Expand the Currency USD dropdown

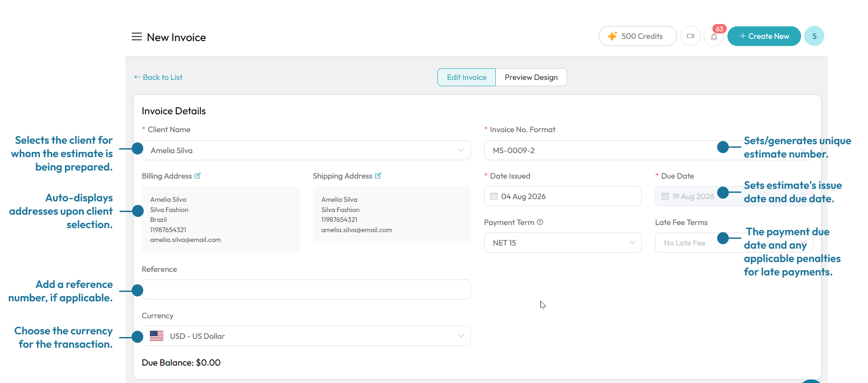point(306,336)
